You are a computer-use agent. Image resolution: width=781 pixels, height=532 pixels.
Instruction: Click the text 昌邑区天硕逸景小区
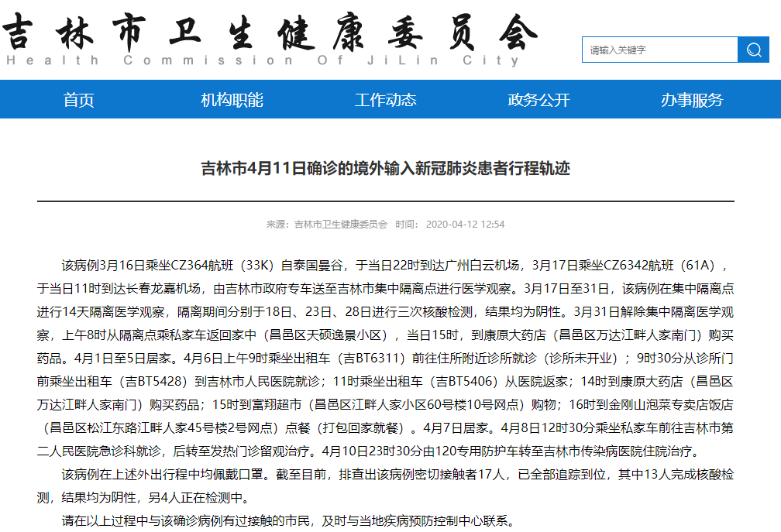325,335
